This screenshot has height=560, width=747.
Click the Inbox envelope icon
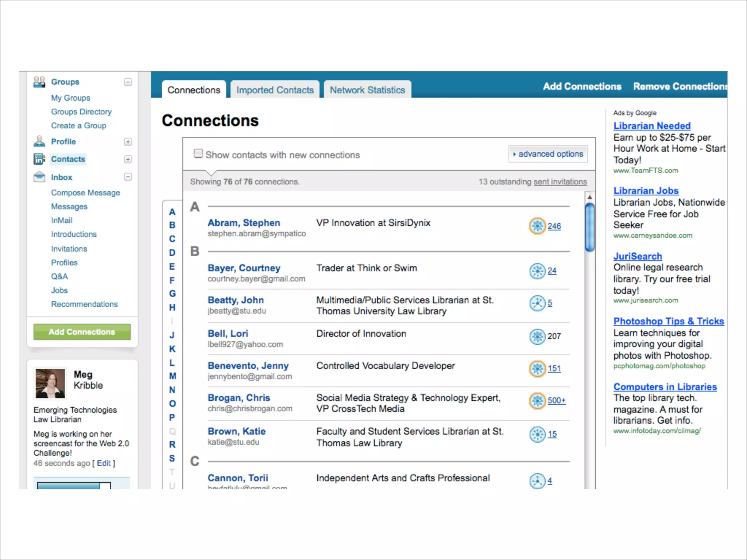coord(39,177)
